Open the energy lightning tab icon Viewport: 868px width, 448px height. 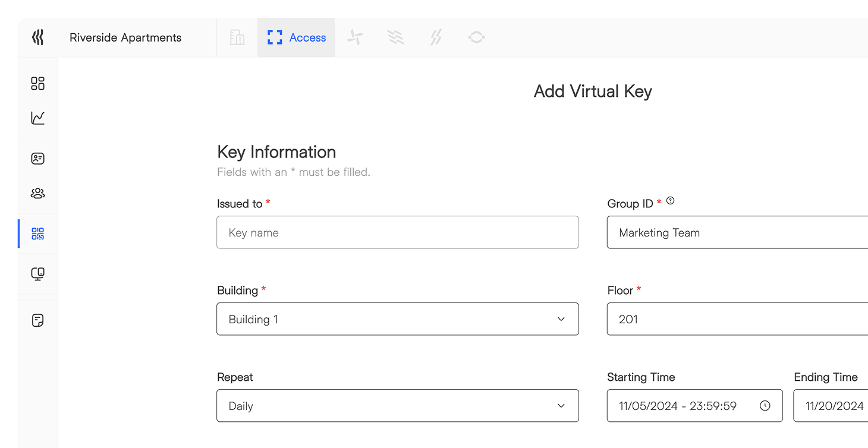(436, 37)
